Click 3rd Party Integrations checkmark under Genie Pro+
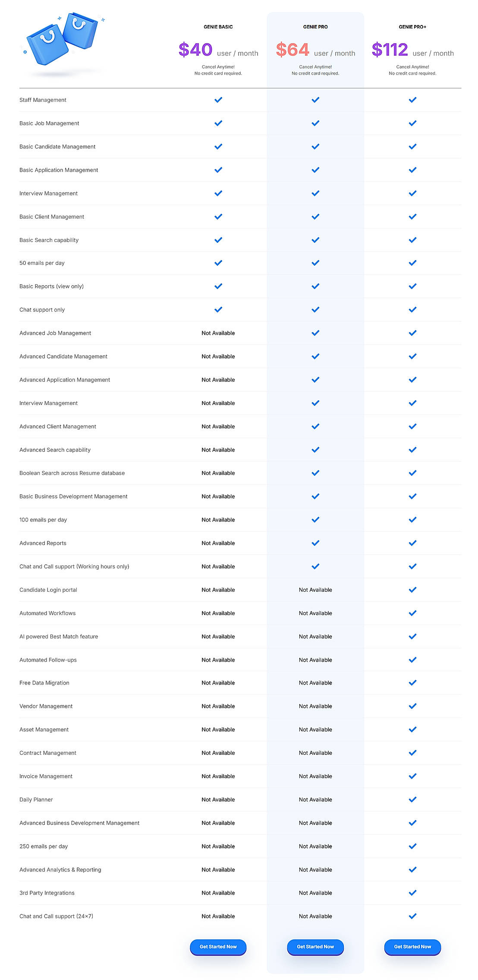The width and height of the screenshot is (478, 980). (x=412, y=893)
